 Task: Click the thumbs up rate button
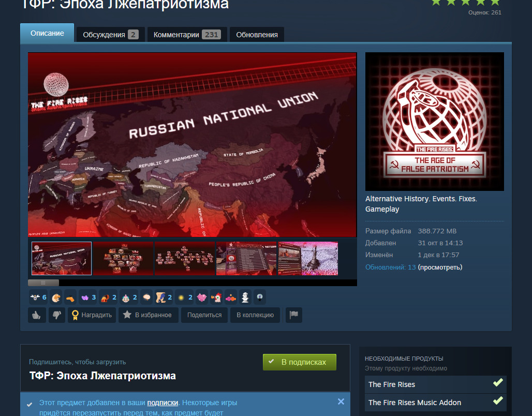[37, 315]
